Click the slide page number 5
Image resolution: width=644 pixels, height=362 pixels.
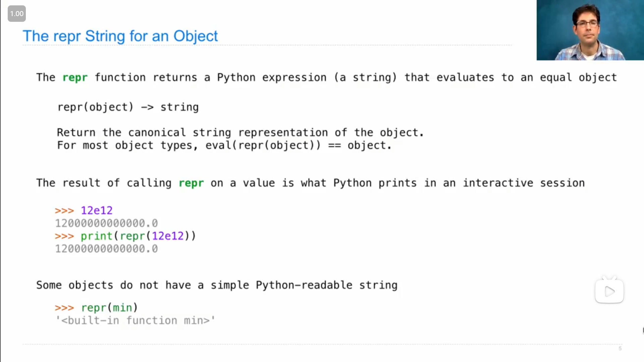tap(620, 349)
